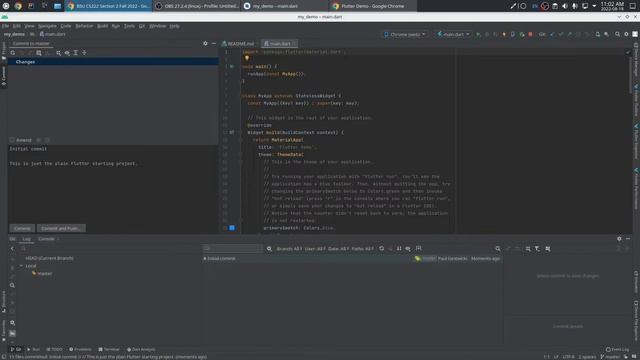Viewport: 640px width, 360px height.
Task: Select the Initial commit row in log
Action: 352,258
